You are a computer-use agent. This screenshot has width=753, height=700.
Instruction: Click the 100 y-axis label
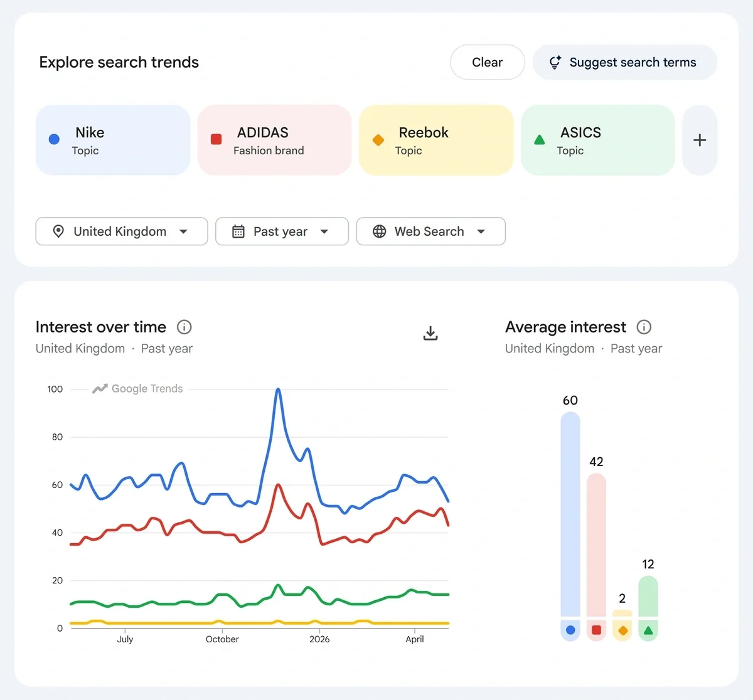[55, 389]
